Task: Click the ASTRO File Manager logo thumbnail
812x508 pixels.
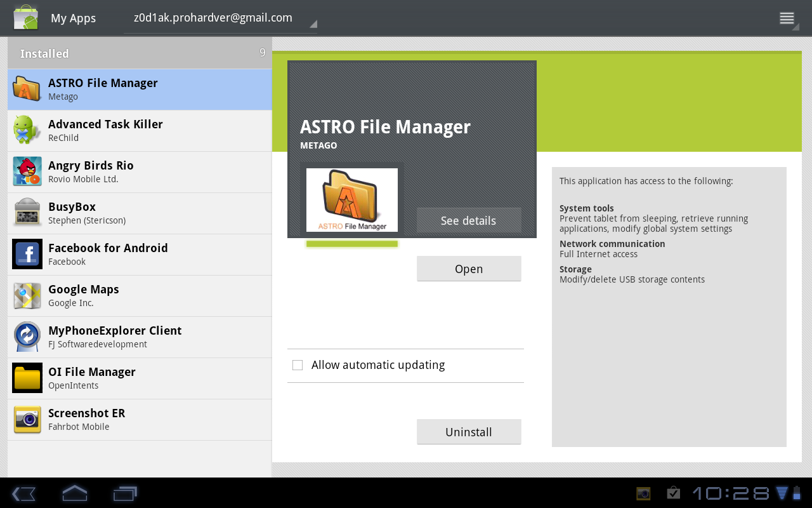Action: pyautogui.click(x=351, y=200)
